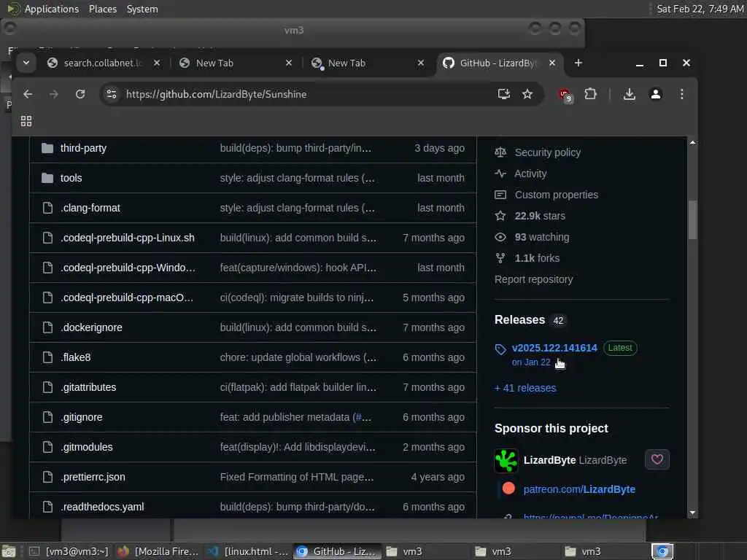Open the .flake8 file
Viewport: 747px width, 560px height.
coord(75,357)
